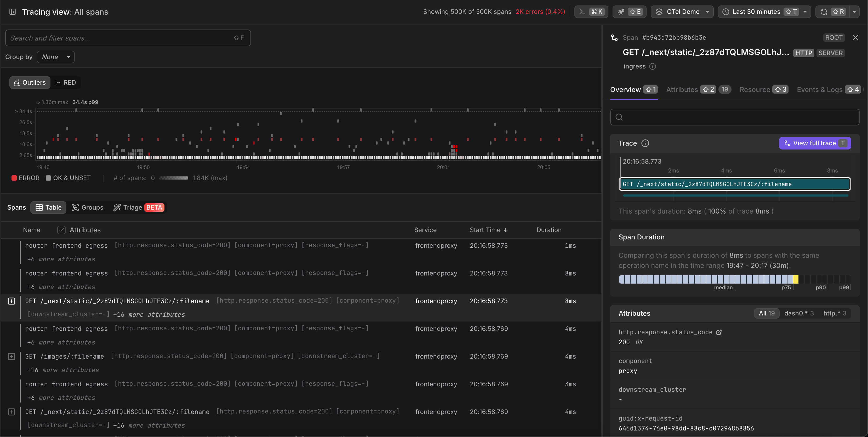Screen dimensions: 868x437
Task: Toggle ERROR legend series
Action: [x=26, y=178]
